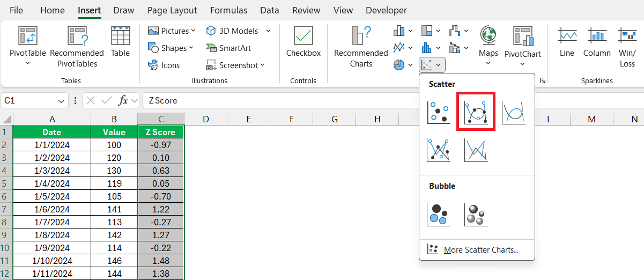Screen dimensions: 644x280
Task: Select cell showing 1.48
Action: [x=161, y=261]
